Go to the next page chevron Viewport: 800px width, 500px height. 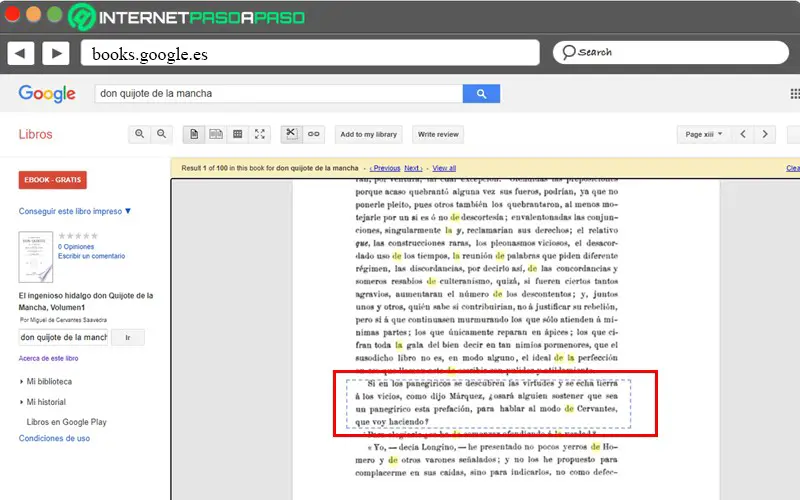[765, 134]
